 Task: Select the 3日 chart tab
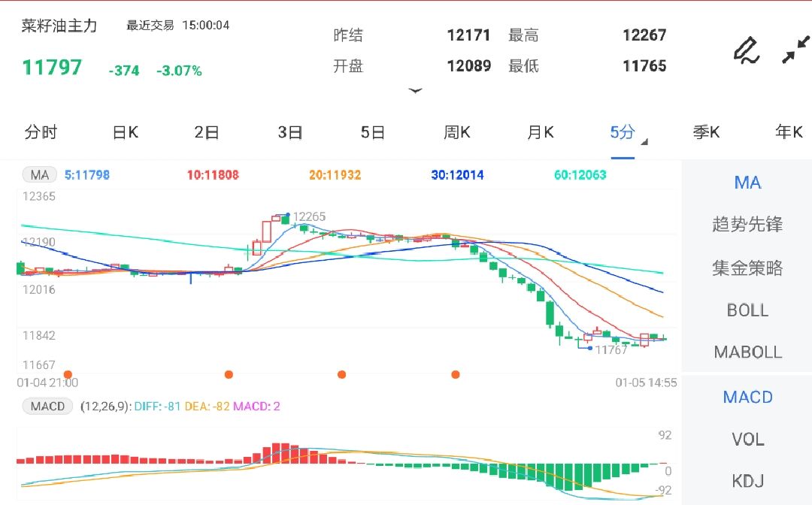[x=290, y=132]
